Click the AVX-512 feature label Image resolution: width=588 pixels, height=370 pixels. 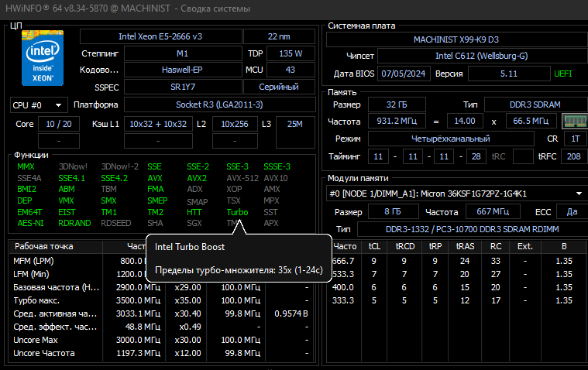coord(242,178)
